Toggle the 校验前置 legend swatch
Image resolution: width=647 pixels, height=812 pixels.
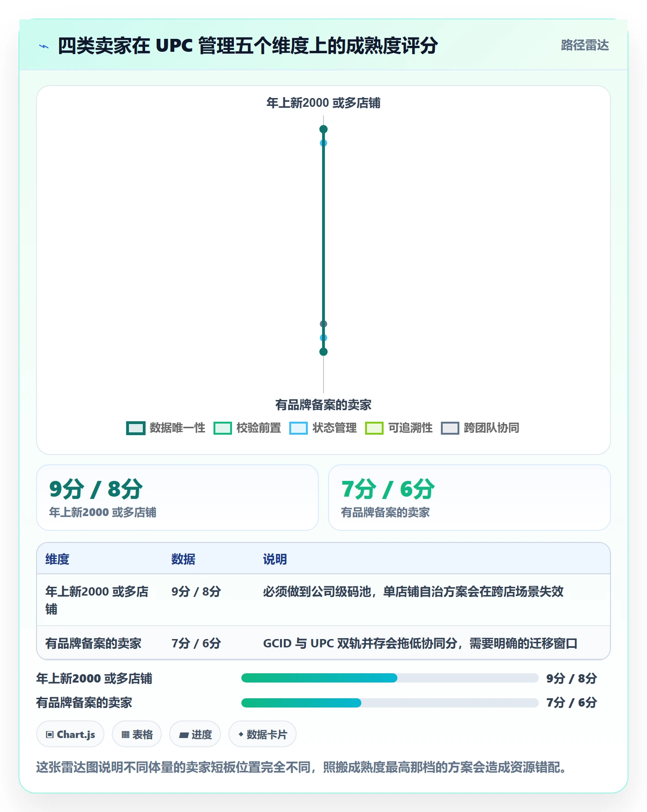(223, 428)
